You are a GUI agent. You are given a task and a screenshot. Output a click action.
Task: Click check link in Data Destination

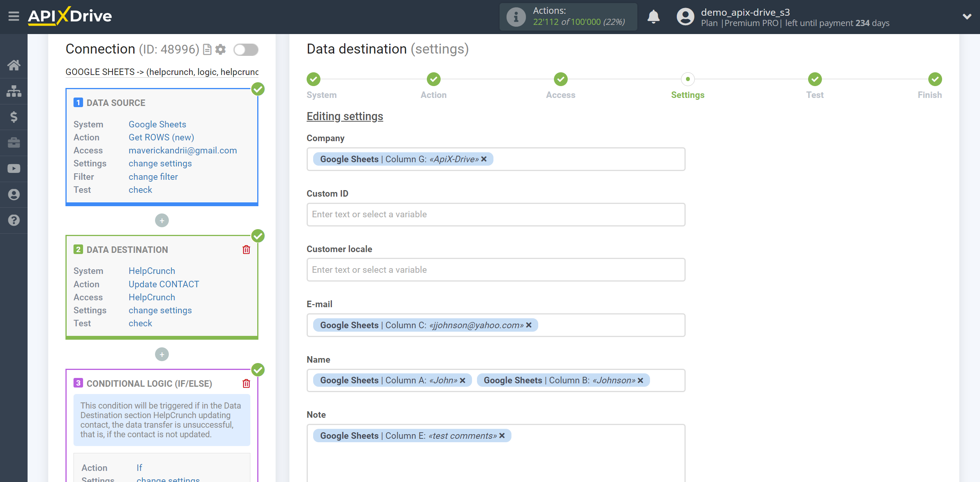pos(140,323)
